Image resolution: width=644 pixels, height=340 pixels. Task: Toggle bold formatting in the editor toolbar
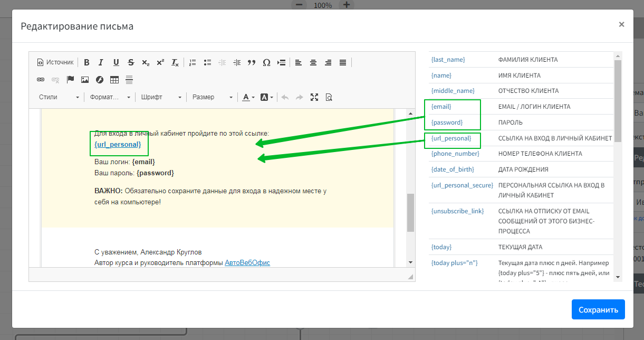click(x=86, y=62)
